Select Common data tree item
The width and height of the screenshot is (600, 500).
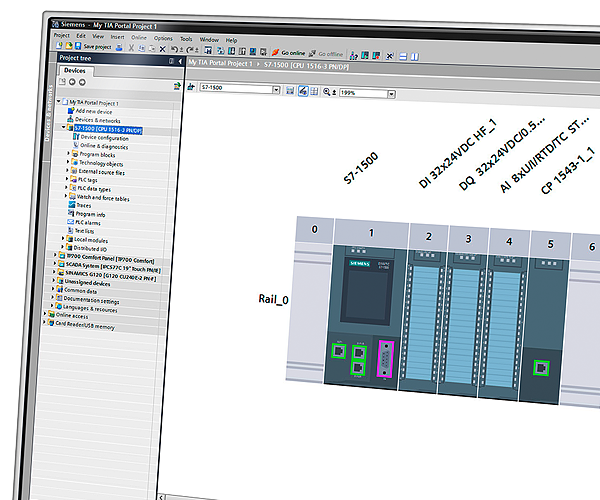(x=80, y=291)
